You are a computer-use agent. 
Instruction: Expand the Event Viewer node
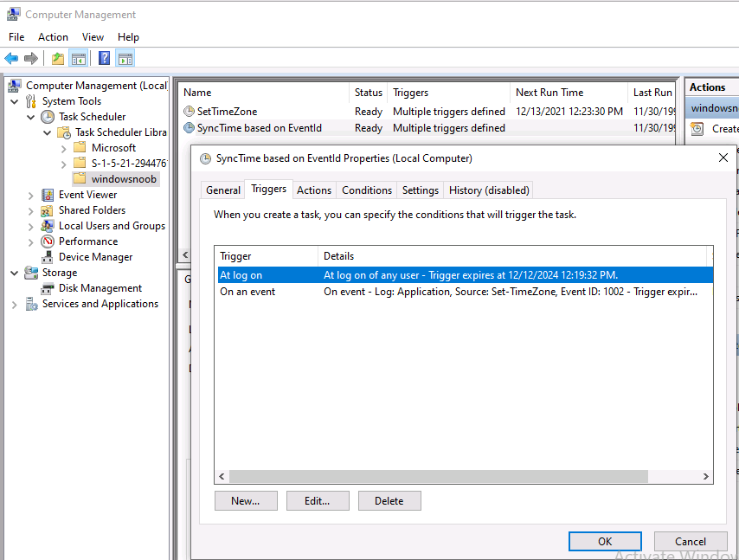coord(30,195)
